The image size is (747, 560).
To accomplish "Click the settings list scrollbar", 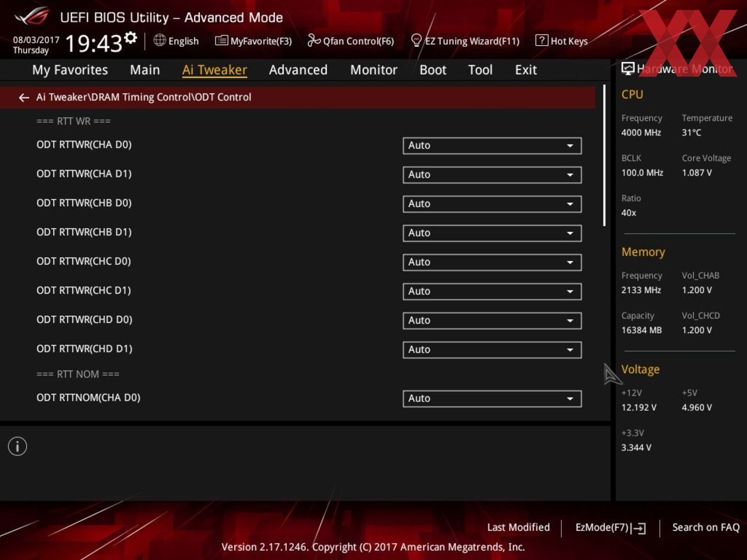I will click(x=604, y=155).
